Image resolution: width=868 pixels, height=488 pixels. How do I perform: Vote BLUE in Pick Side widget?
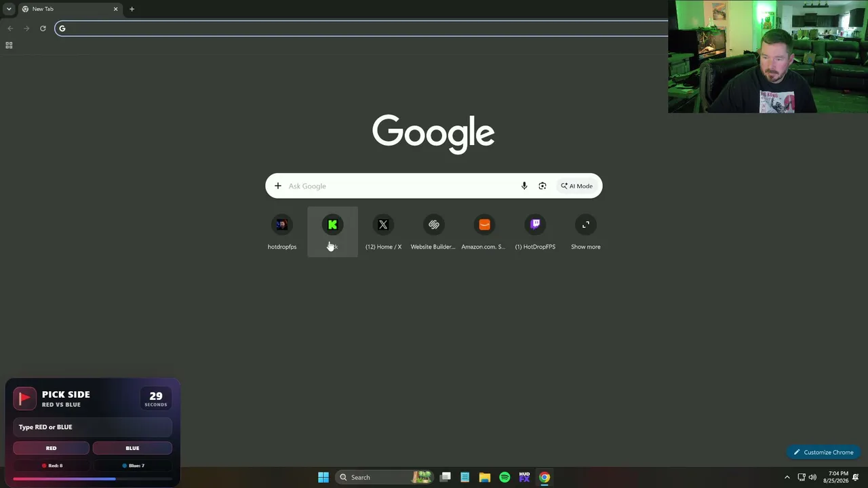[x=132, y=448]
